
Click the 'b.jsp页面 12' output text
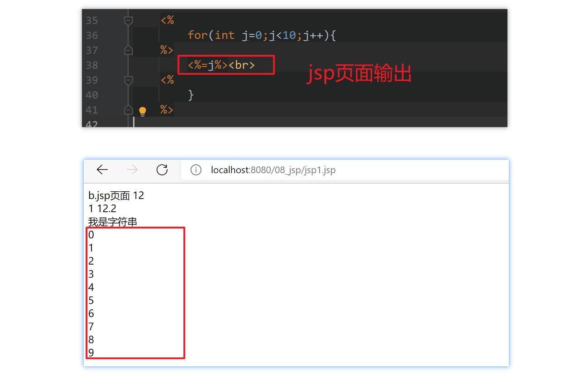[116, 195]
